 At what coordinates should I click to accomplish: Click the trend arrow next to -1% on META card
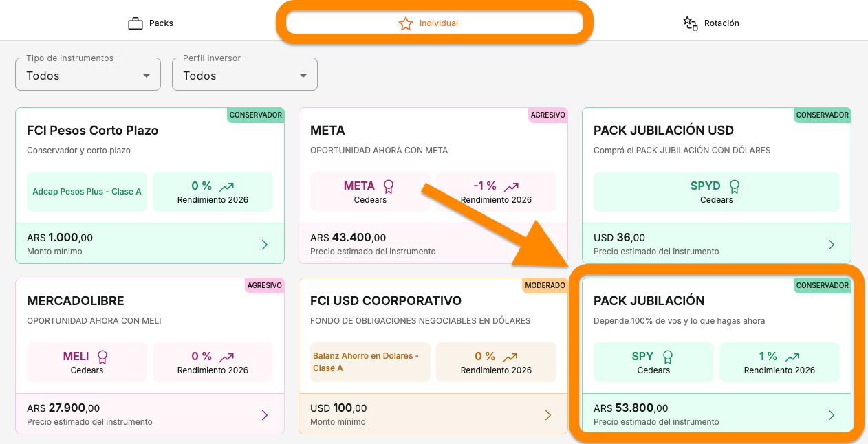point(510,185)
